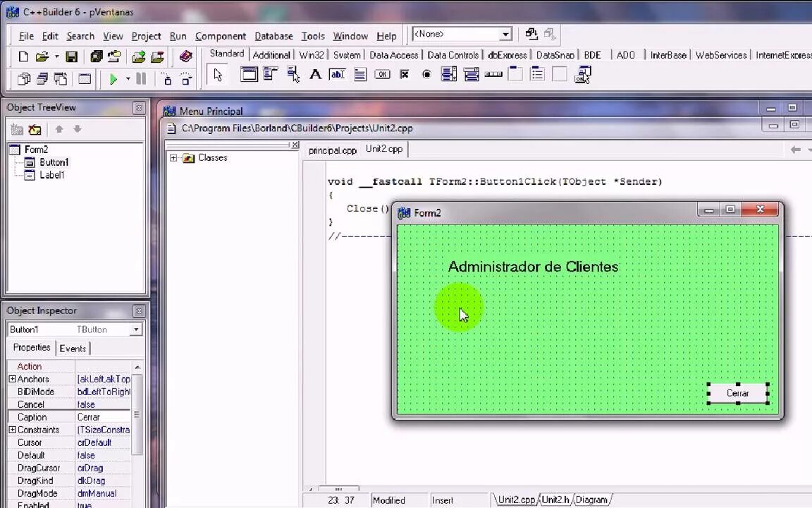The height and width of the screenshot is (508, 812).
Task: Click the Cerrar button on Form2
Action: pos(738,393)
